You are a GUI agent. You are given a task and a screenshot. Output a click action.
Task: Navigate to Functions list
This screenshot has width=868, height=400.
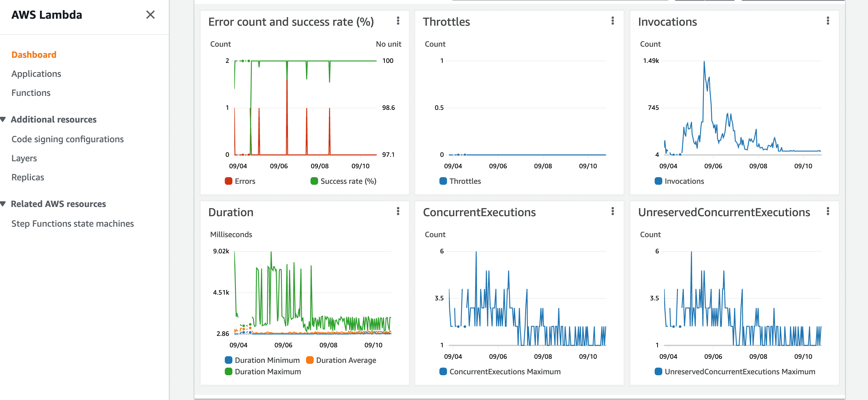point(31,93)
